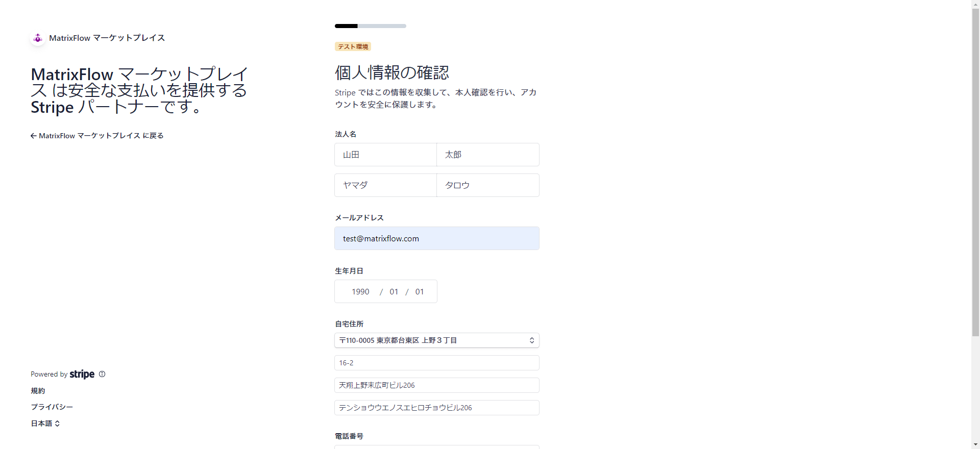This screenshot has width=980, height=449.
Task: Click the タロウ kana first name field
Action: click(488, 185)
